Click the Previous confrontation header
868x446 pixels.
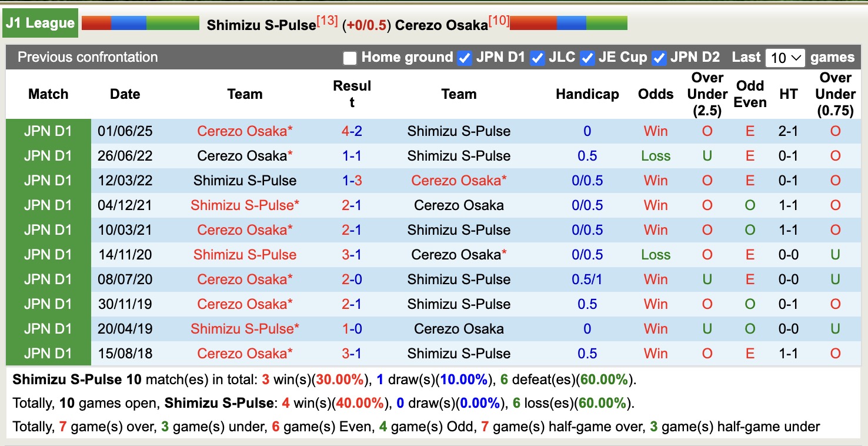(87, 57)
